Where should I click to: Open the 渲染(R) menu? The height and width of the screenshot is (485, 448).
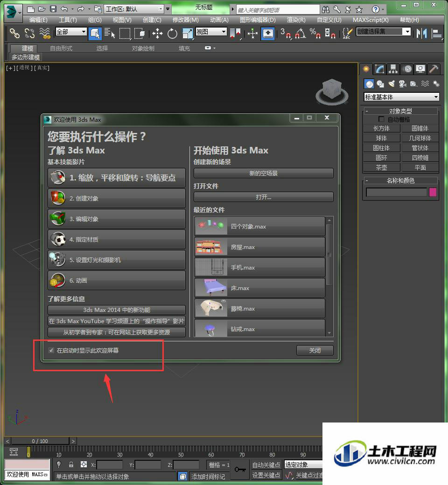coord(296,20)
